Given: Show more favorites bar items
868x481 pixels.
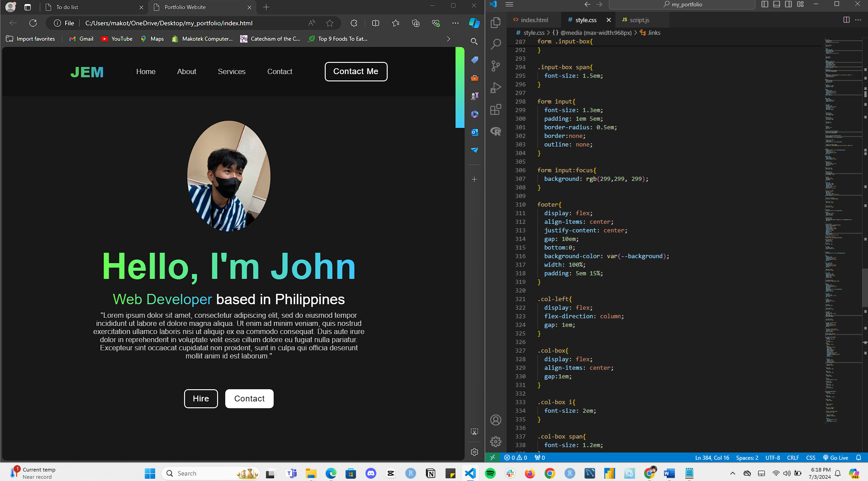Looking at the screenshot, I should coord(448,39).
